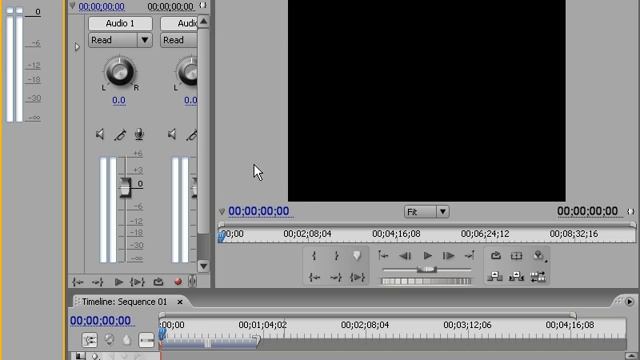This screenshot has width=640, height=360.
Task: Close the Timeline Sequence 01 tab
Action: pyautogui.click(x=180, y=302)
